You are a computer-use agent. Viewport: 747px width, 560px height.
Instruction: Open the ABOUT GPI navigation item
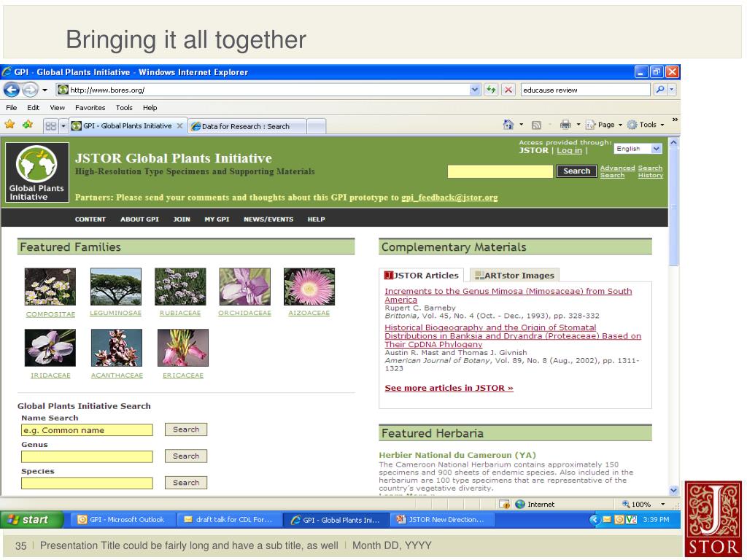tap(139, 219)
